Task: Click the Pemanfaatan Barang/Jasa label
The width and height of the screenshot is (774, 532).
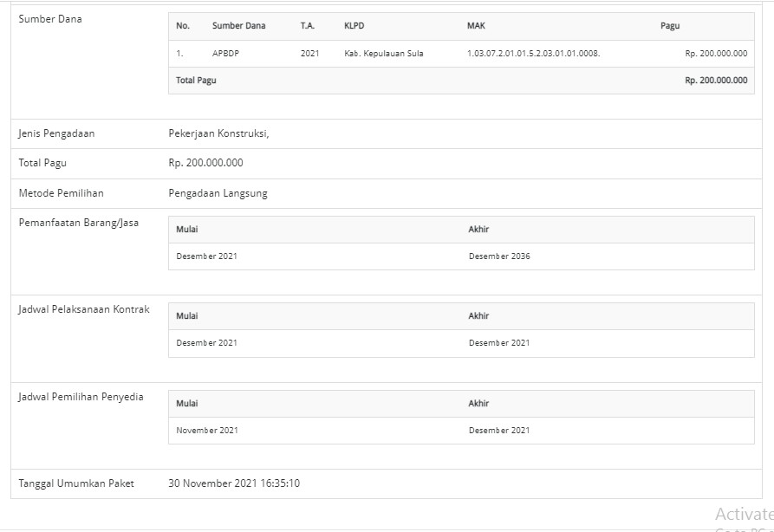Action: pos(79,223)
